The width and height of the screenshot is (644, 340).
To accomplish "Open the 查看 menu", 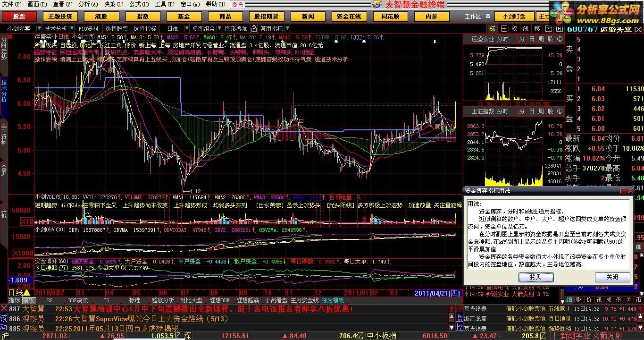I will click(62, 4).
